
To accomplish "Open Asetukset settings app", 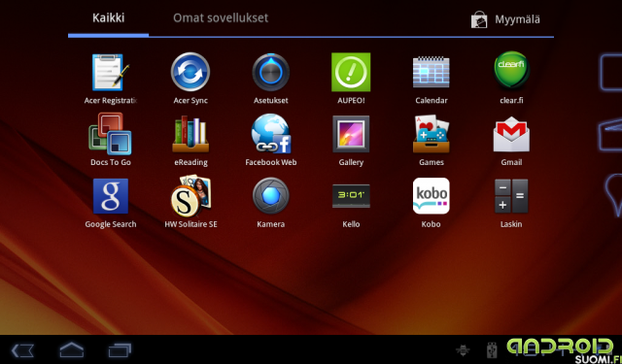I will (x=271, y=72).
